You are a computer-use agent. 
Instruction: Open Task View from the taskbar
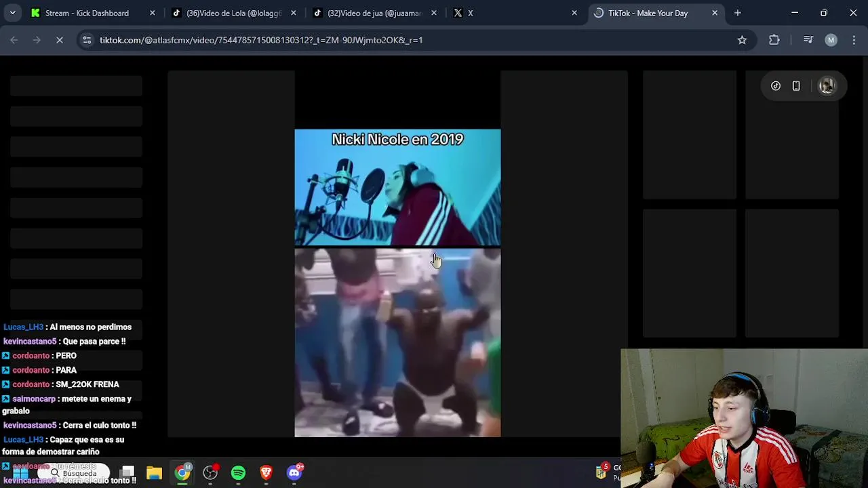127,472
